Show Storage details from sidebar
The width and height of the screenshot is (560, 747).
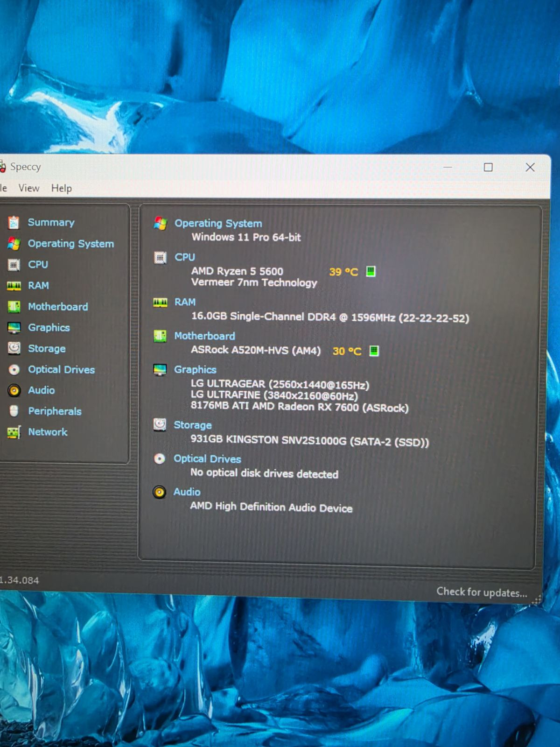[47, 349]
